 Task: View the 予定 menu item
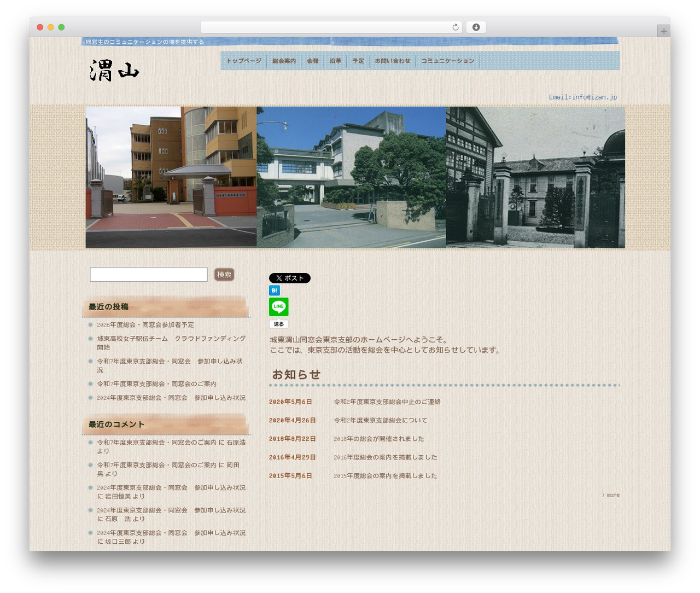[x=358, y=61]
